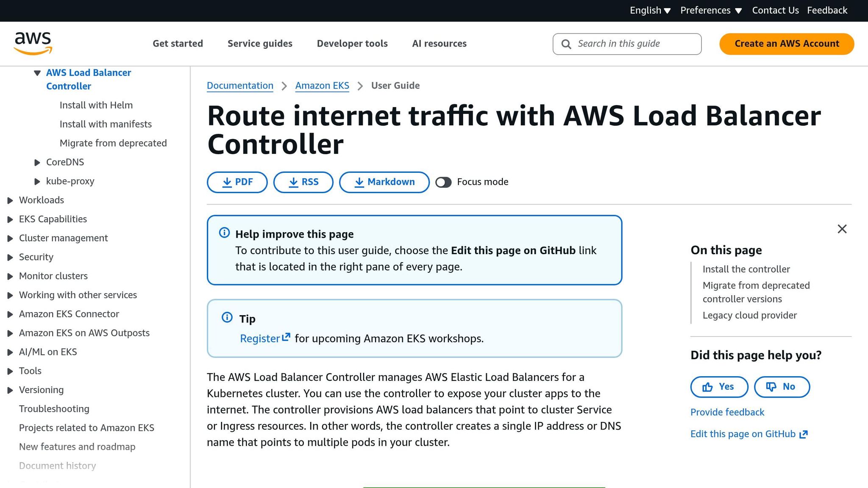Collapse AWS Load Balancer Controller tree node

pyautogui.click(x=37, y=73)
